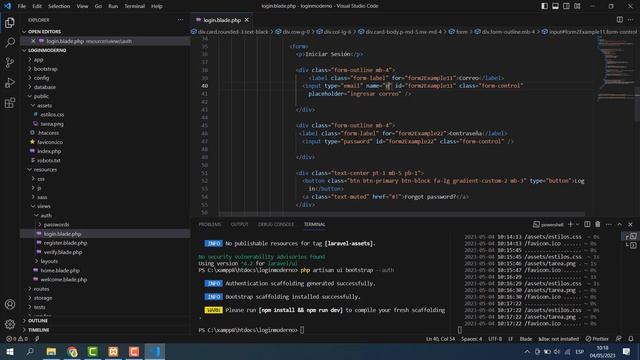This screenshot has height=360, width=640.
Task: Open Windows taskbar search
Action: [30, 351]
